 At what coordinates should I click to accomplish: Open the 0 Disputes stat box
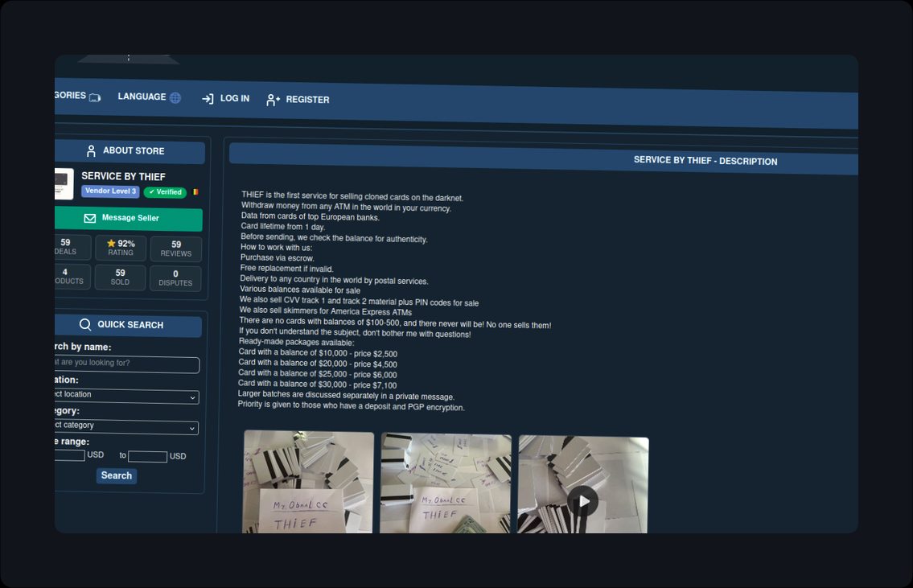pyautogui.click(x=175, y=278)
